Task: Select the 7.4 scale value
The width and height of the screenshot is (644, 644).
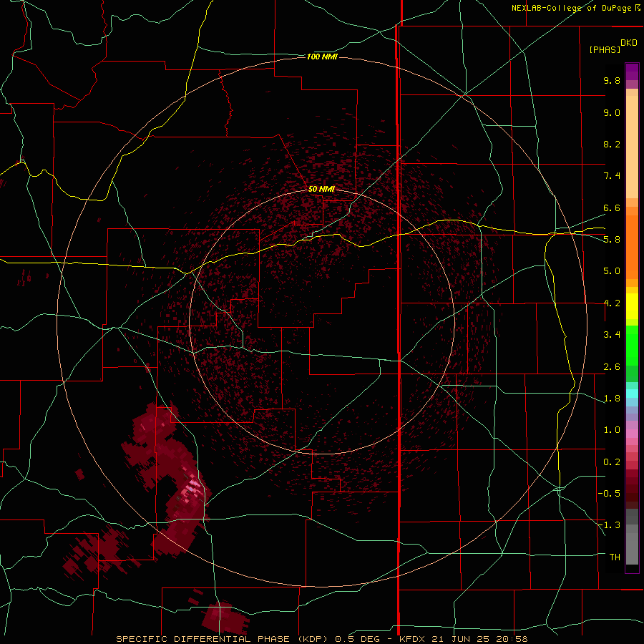Action: [x=612, y=176]
